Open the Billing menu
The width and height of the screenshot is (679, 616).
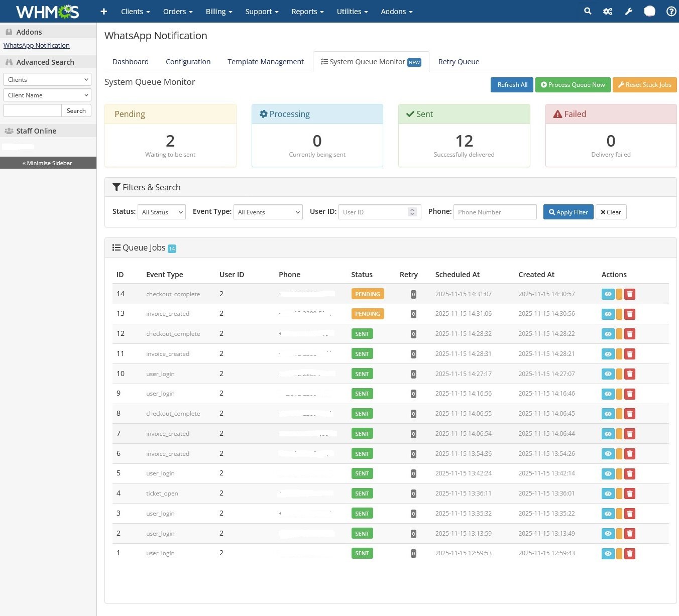click(x=218, y=11)
